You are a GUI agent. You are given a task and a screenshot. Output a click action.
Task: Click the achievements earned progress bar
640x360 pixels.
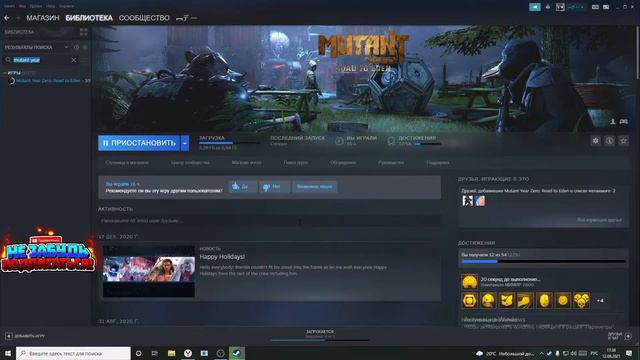point(543,261)
